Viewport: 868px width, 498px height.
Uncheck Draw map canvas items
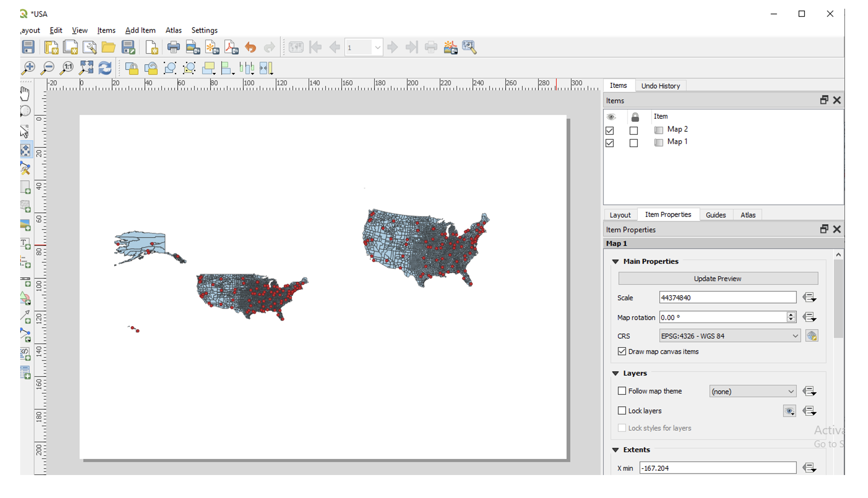click(x=622, y=351)
